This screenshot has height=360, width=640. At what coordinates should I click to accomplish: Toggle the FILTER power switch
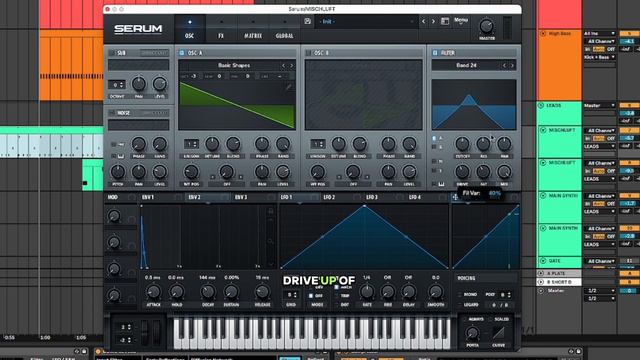tap(435, 53)
